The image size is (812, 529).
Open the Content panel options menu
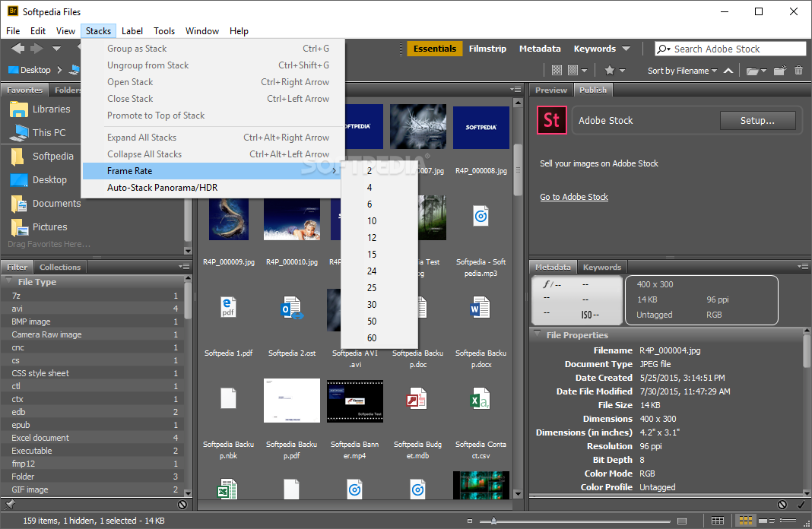[515, 90]
